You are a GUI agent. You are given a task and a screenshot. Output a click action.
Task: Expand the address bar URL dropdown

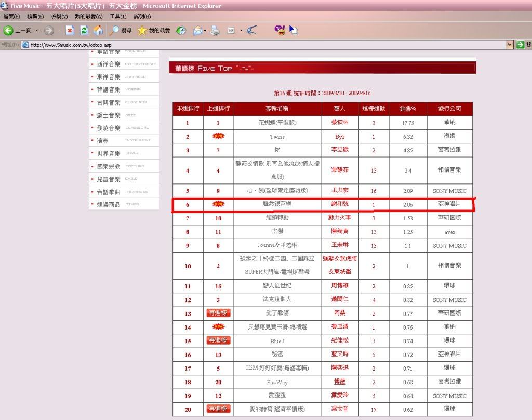pos(510,45)
